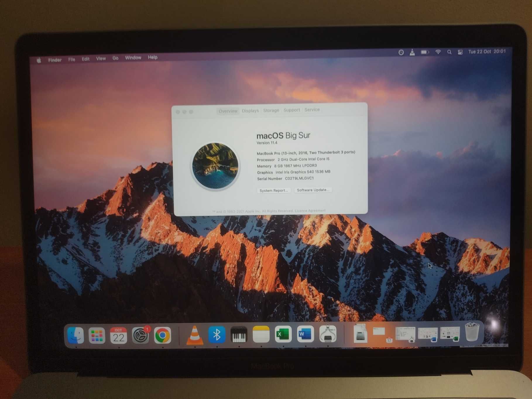Image resolution: width=532 pixels, height=399 pixels.
Task: Click the circular status icon in menu bar
Action: click(401, 52)
